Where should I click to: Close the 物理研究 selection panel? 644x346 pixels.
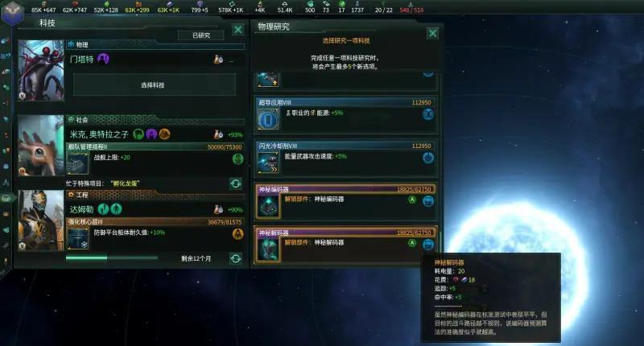click(432, 33)
